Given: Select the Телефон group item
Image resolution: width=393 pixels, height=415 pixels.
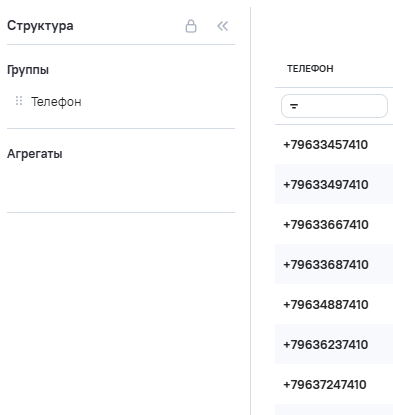Looking at the screenshot, I should point(56,102).
